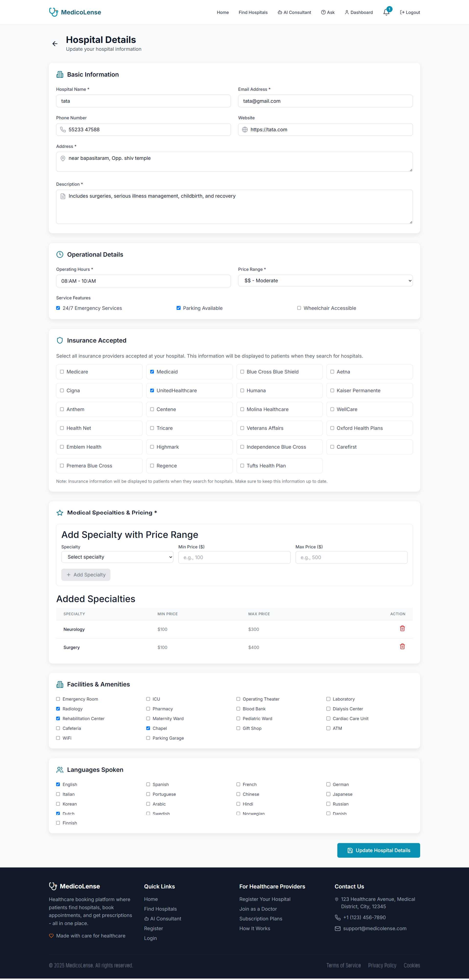This screenshot has height=980, width=469.
Task: Open the Price Range dropdown
Action: pos(325,281)
